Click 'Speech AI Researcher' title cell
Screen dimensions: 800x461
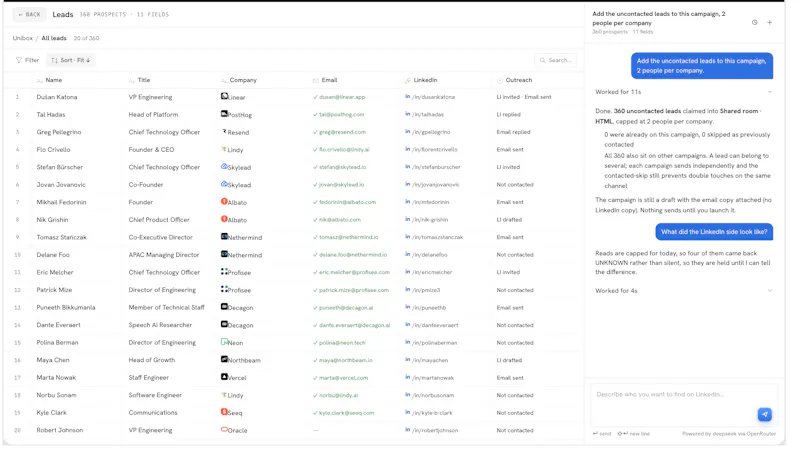(160, 325)
